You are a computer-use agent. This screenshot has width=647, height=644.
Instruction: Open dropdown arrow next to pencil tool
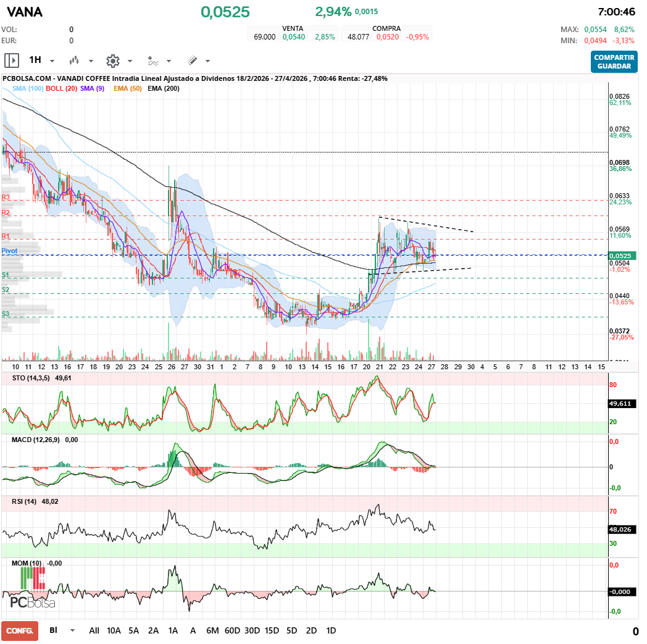(x=207, y=61)
